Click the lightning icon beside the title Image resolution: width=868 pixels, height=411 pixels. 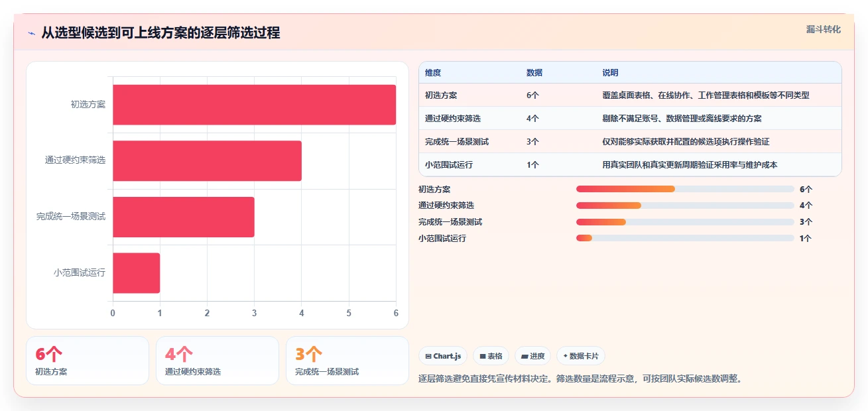(32, 32)
